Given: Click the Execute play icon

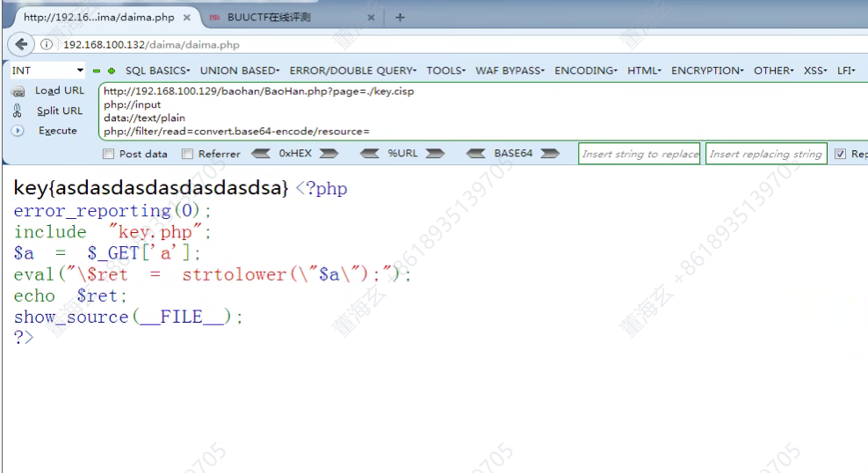Looking at the screenshot, I should tap(18, 131).
